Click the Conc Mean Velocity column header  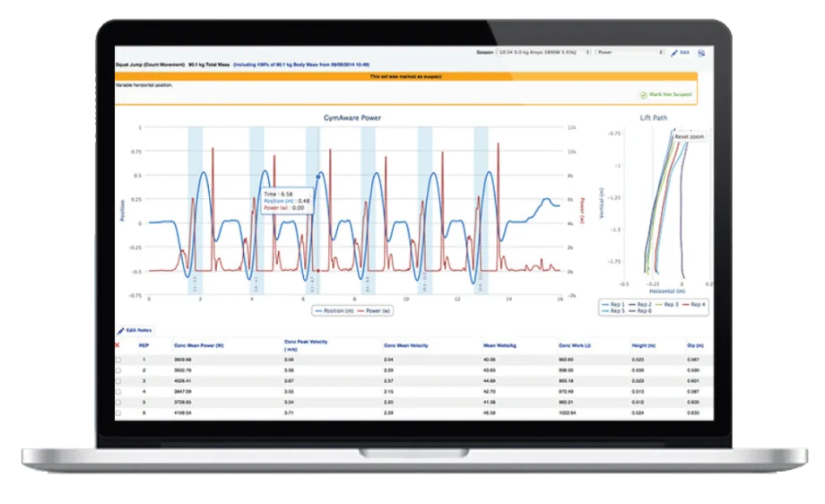click(x=405, y=345)
